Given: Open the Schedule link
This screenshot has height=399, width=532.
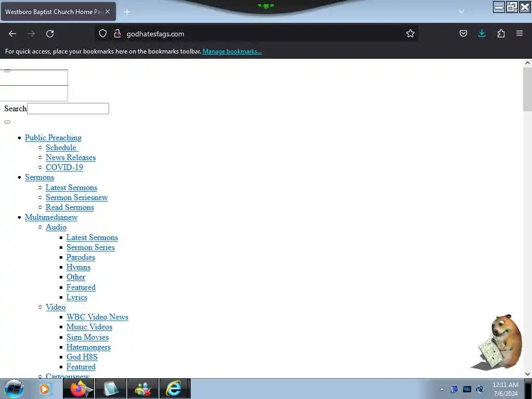Looking at the screenshot, I should (62, 148).
